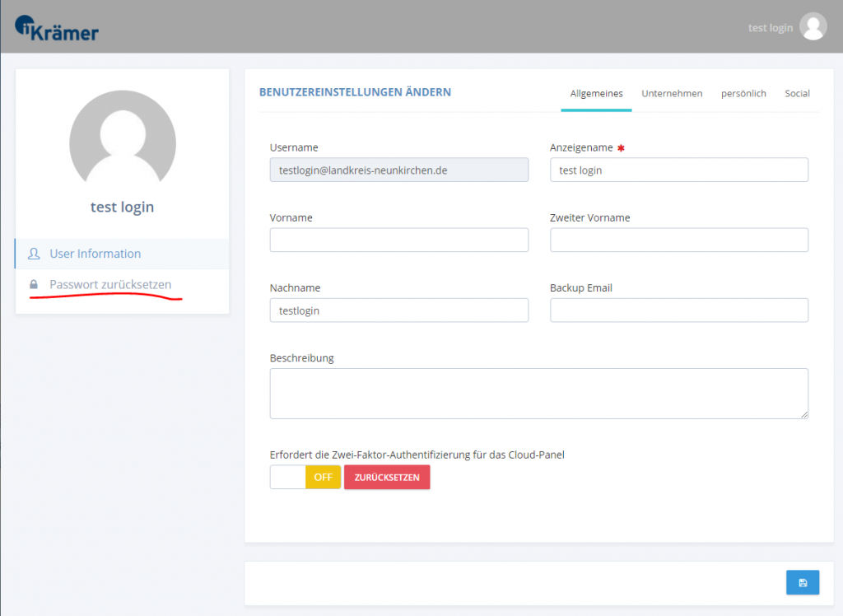Screen dimensions: 843x616
Task: Click the lock icon next to Passwort zurücksetzen
Action: [x=33, y=285]
